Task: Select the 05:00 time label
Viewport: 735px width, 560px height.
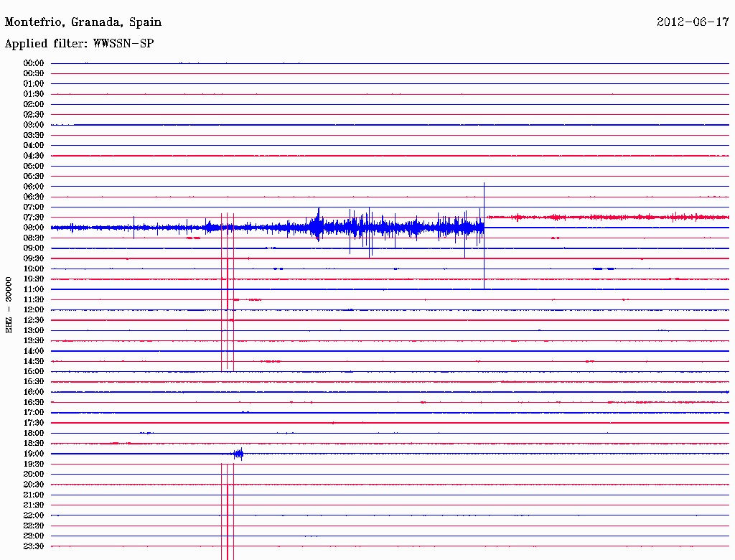Action: point(34,166)
